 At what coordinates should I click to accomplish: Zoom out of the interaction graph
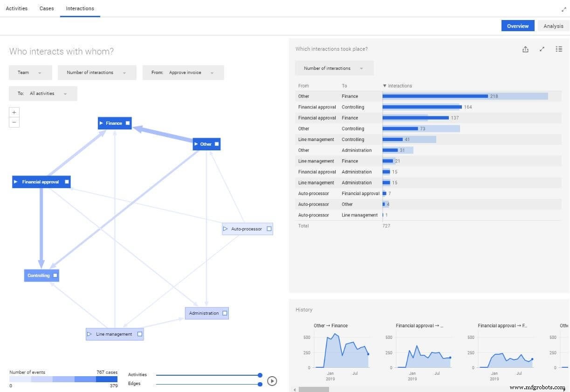(x=14, y=122)
